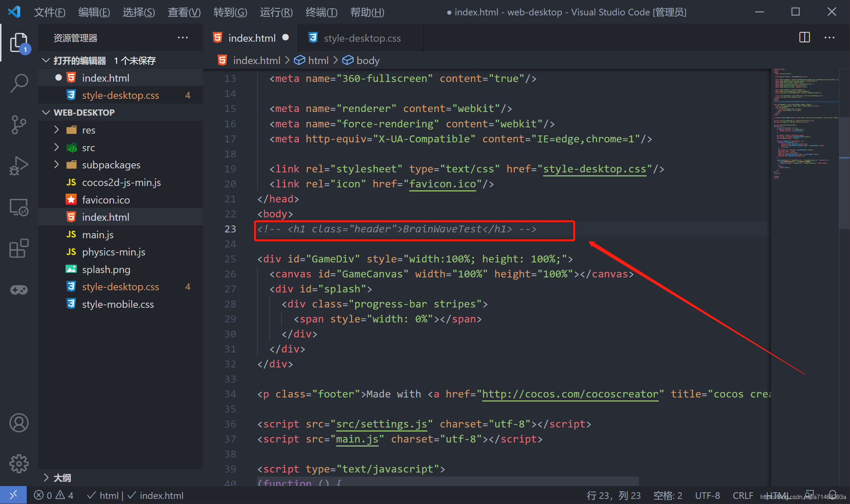Select index.html under open editors
The image size is (850, 504).
121,78
